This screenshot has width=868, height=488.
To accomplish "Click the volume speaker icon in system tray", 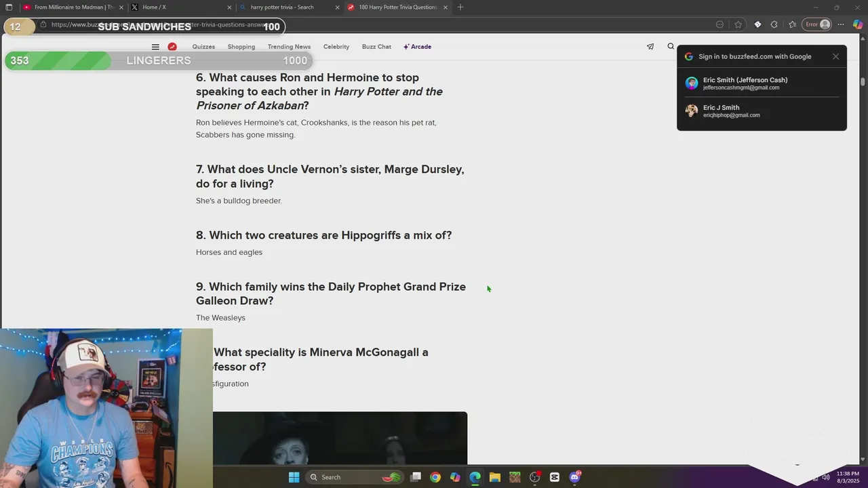I will 826,477.
